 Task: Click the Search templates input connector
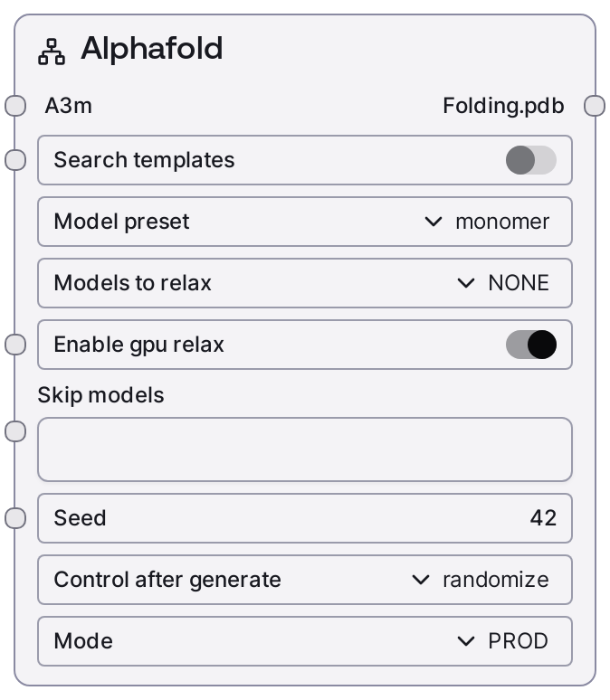click(15, 160)
